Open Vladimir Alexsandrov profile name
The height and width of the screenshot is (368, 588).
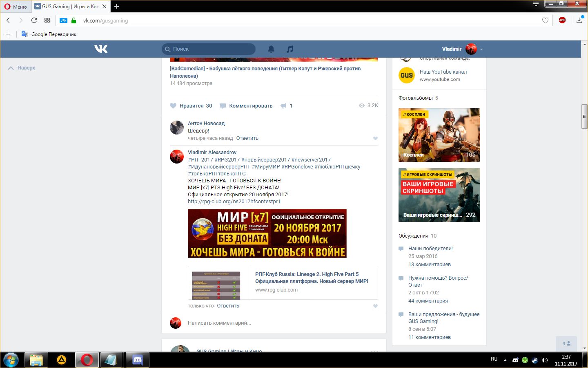pyautogui.click(x=212, y=153)
